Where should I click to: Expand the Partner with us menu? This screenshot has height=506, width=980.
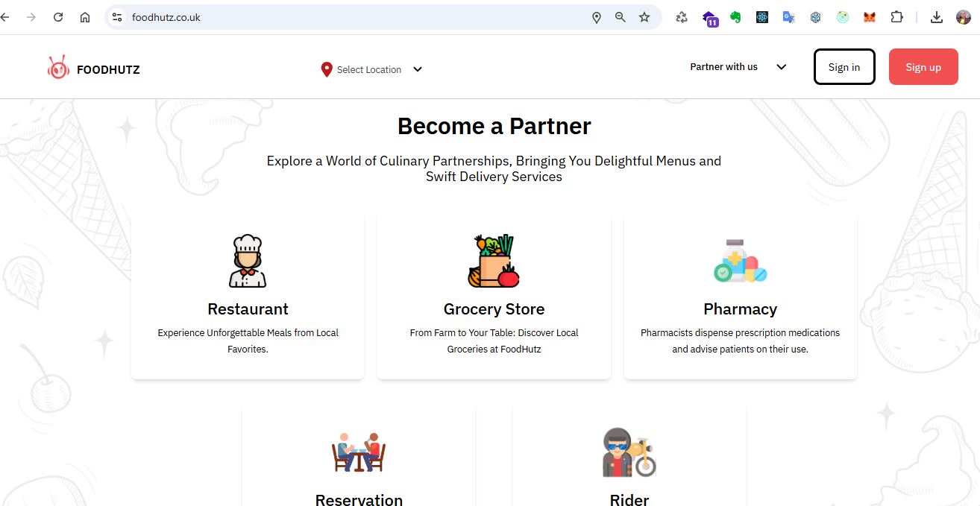tap(781, 67)
